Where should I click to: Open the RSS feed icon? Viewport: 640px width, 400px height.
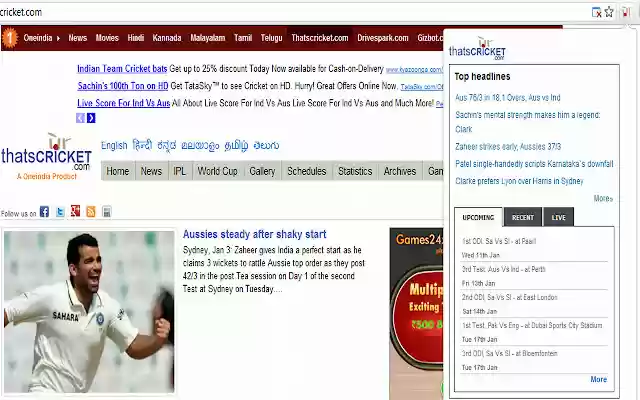tap(91, 211)
